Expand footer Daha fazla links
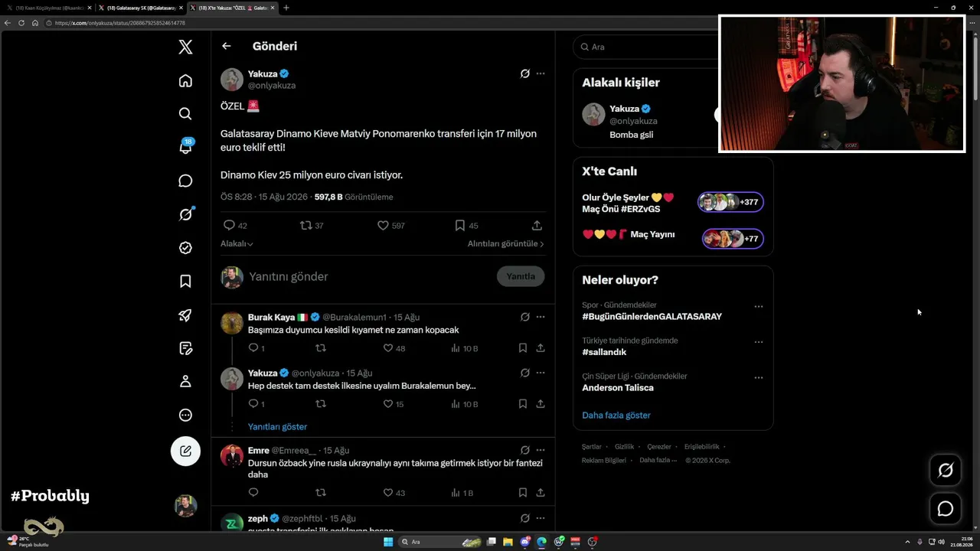 click(658, 460)
